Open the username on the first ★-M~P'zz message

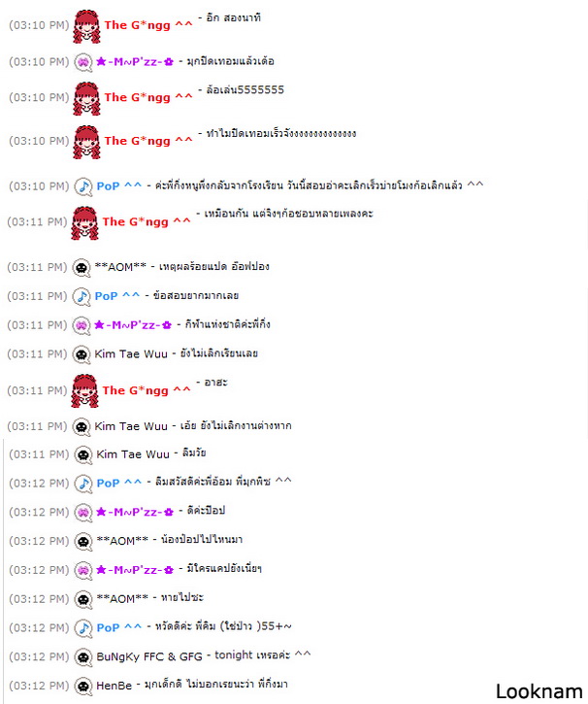pyautogui.click(x=135, y=61)
